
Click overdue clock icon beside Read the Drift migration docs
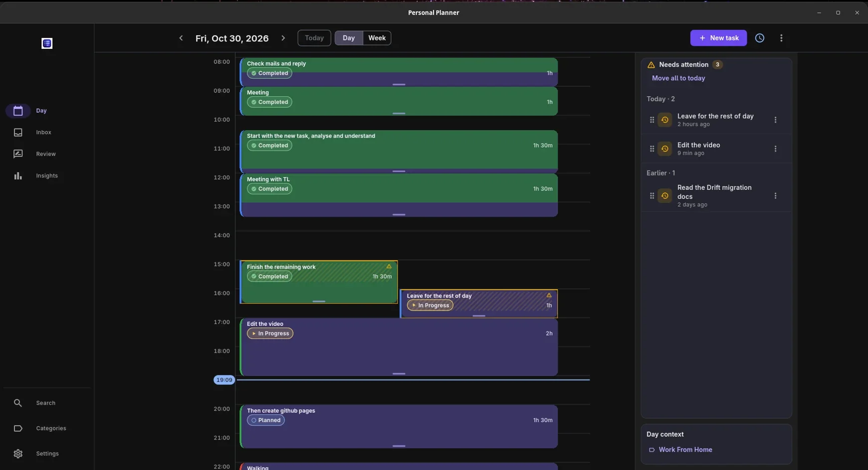664,196
